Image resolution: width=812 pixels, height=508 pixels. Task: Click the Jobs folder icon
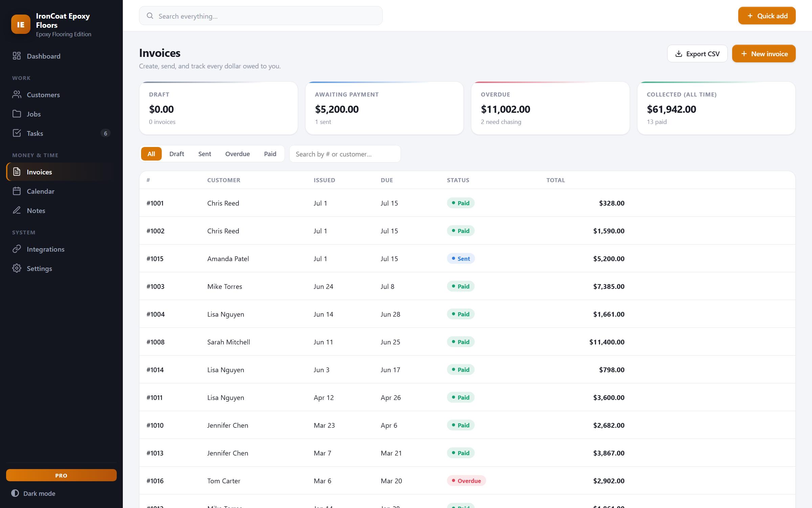(x=17, y=114)
